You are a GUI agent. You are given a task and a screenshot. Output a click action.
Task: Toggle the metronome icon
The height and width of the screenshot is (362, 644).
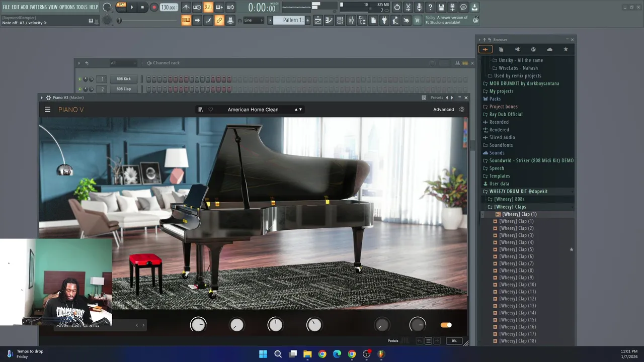click(x=186, y=7)
